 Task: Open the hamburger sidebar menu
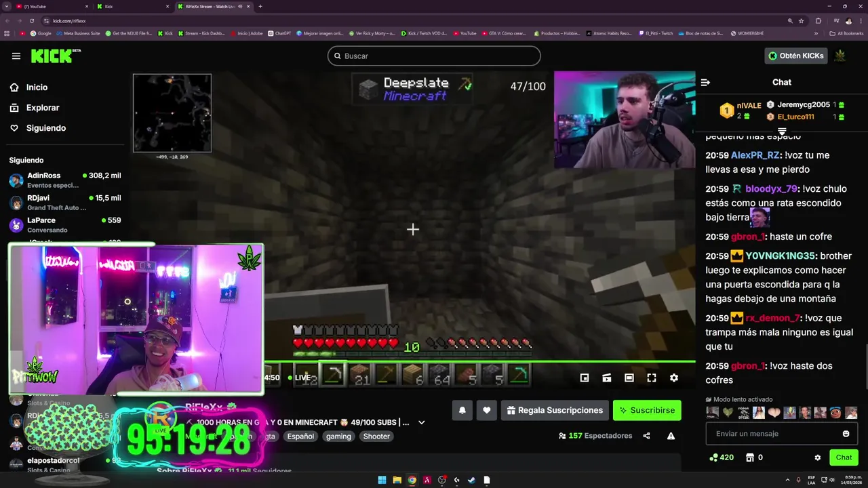tap(16, 56)
